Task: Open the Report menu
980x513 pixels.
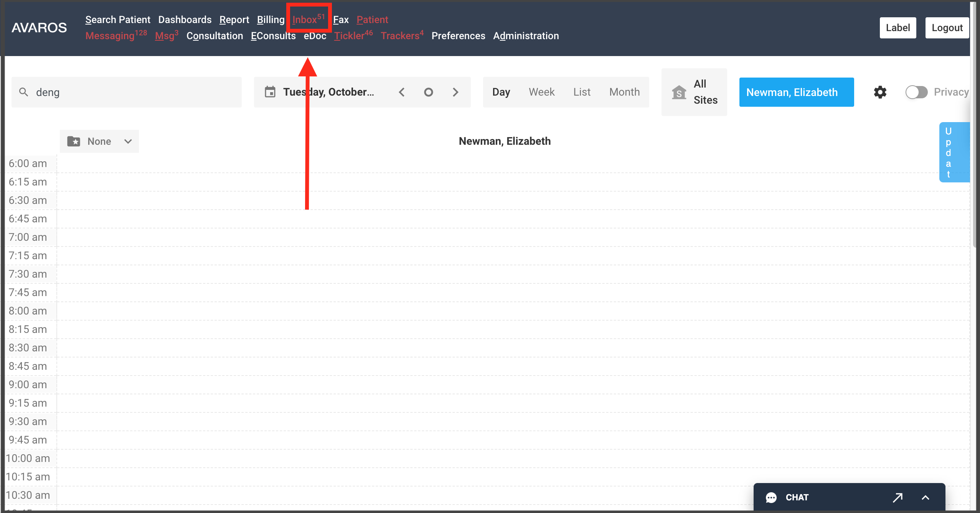Action: pyautogui.click(x=234, y=20)
